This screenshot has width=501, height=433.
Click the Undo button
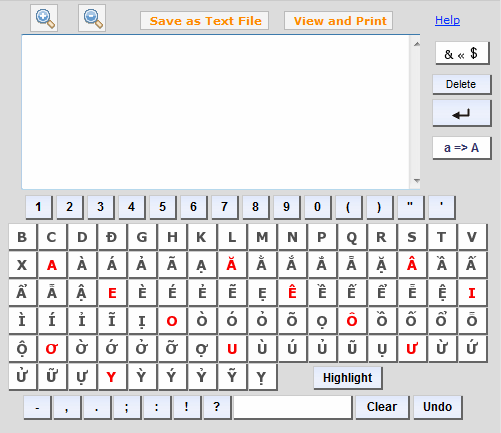[x=438, y=407]
